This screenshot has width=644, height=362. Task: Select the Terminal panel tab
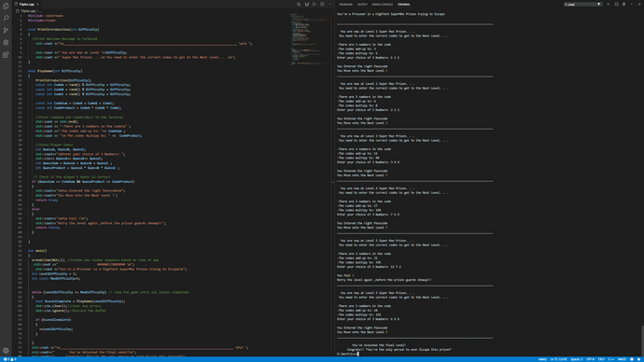click(x=404, y=5)
